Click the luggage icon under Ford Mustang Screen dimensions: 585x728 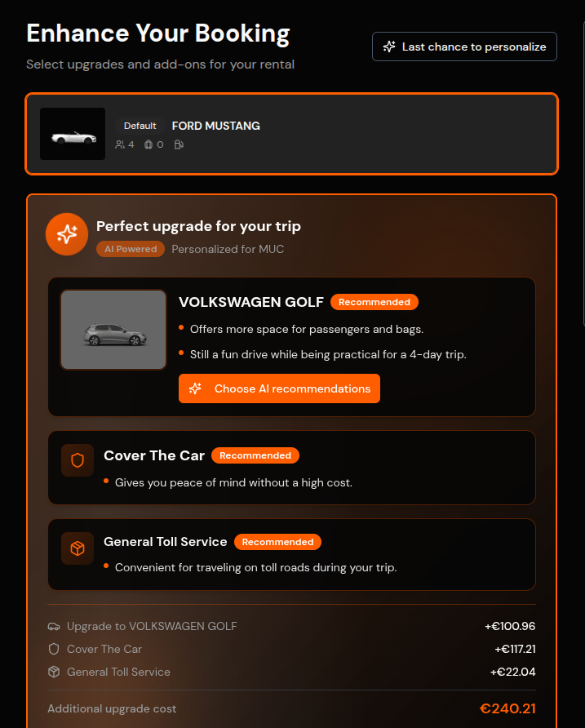(x=148, y=144)
